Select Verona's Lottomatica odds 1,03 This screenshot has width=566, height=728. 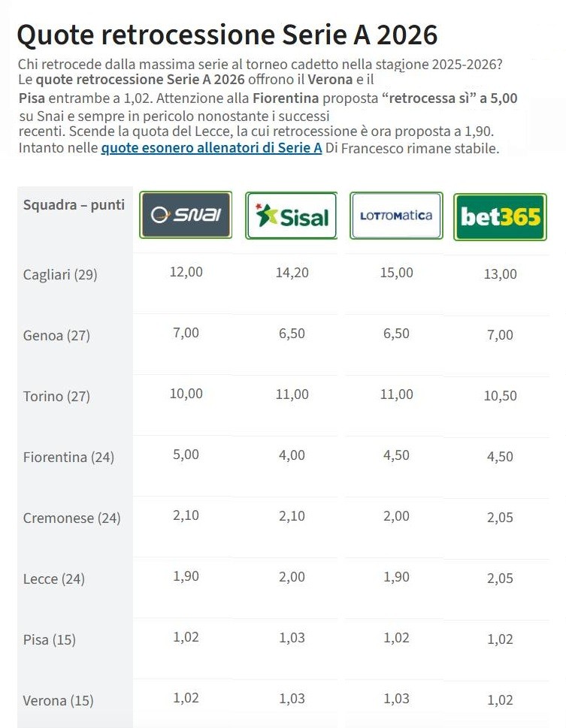click(396, 699)
